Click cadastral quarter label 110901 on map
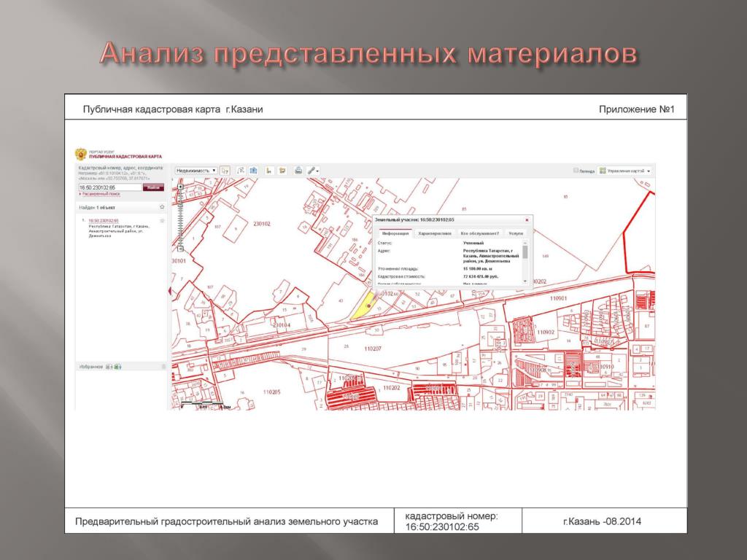The height and width of the screenshot is (560, 747). pyautogui.click(x=558, y=298)
